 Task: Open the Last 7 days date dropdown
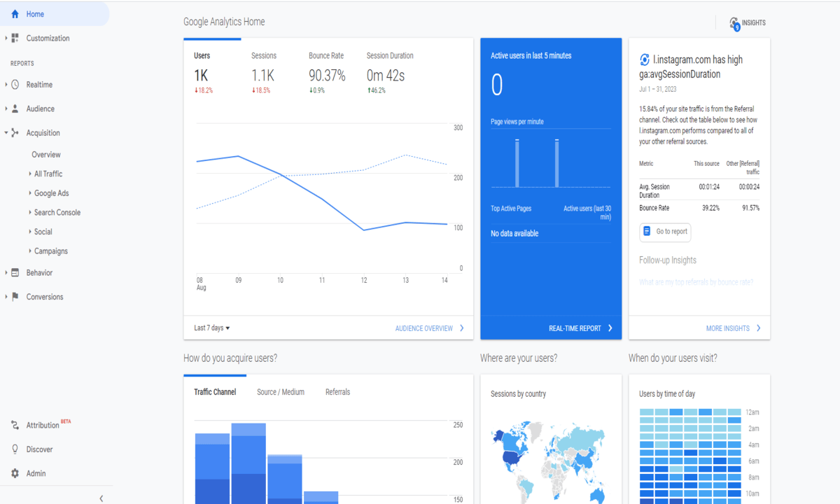pos(212,328)
